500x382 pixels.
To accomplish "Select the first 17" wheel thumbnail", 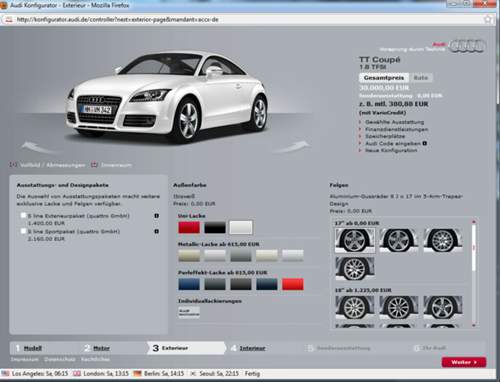I will [x=355, y=241].
